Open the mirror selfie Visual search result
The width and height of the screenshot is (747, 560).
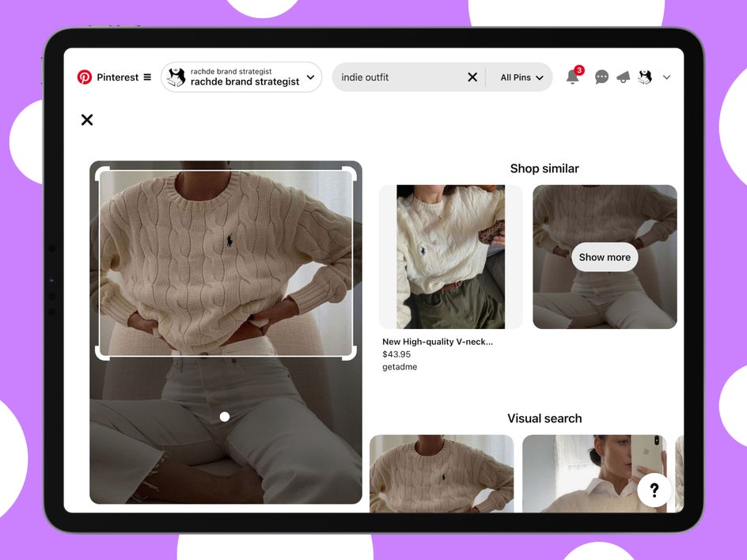coord(594,474)
